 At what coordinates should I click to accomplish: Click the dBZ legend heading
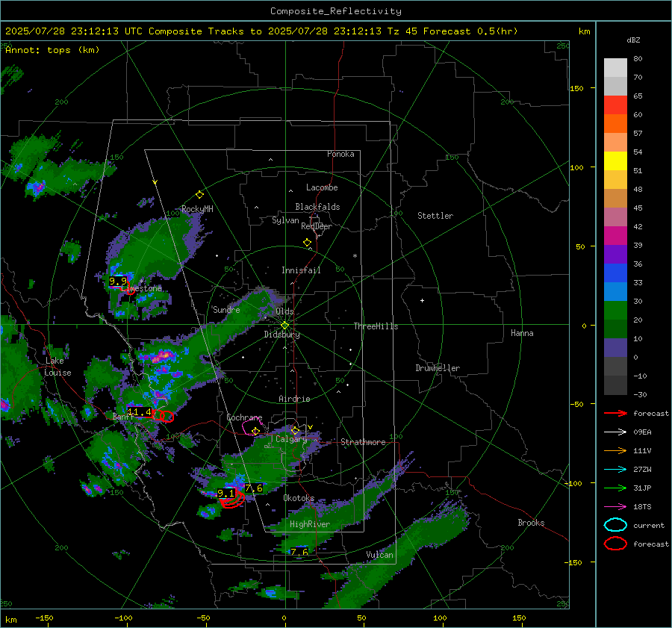(633, 40)
